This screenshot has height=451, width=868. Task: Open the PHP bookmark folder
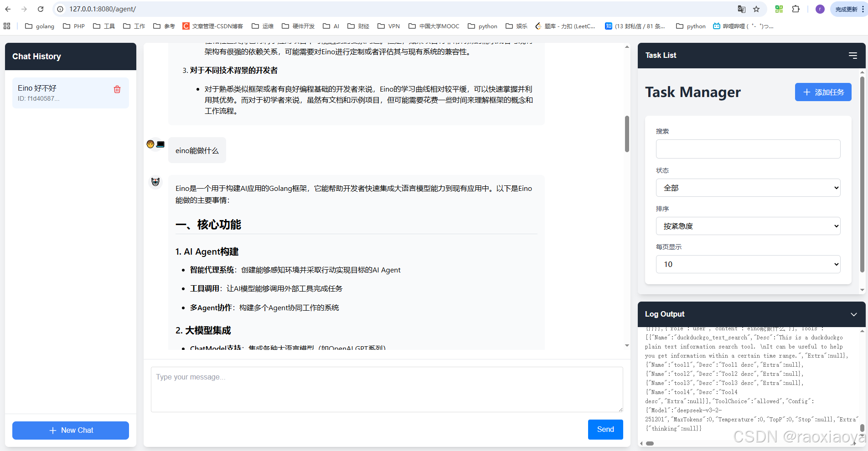(x=74, y=26)
